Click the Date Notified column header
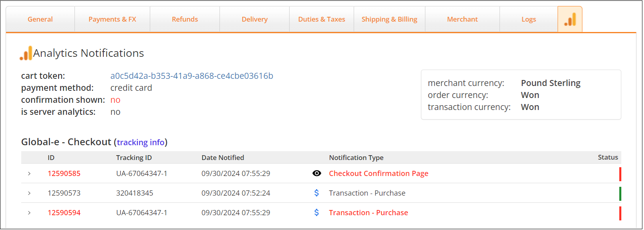Viewport: 644px width, 230px height. 223,158
